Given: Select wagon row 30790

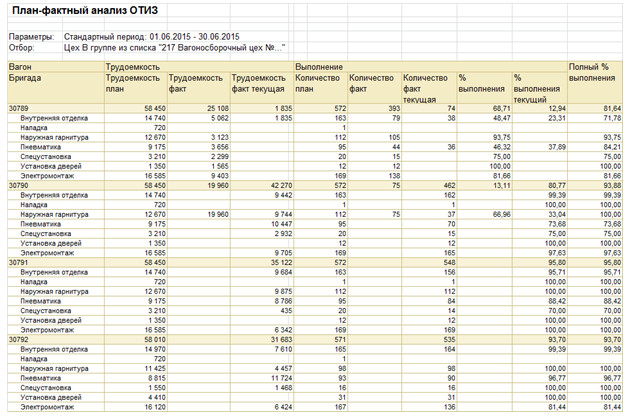Looking at the screenshot, I should 20,185.
